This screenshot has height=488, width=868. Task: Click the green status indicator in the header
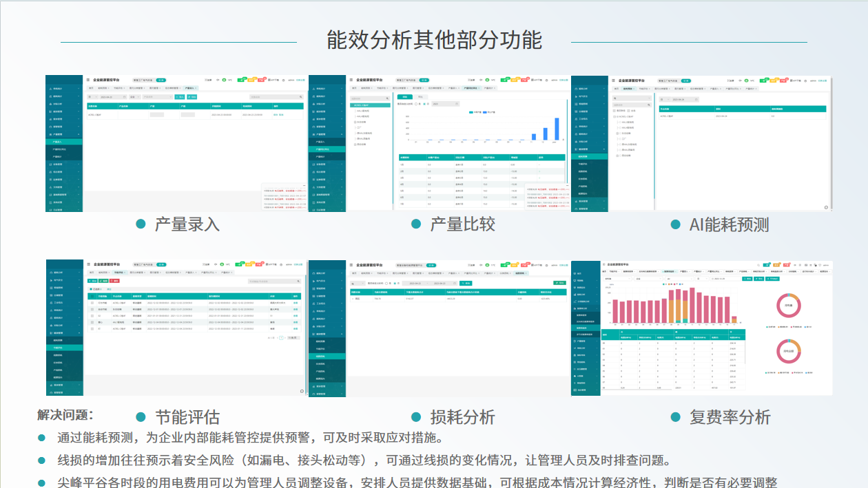tap(224, 79)
